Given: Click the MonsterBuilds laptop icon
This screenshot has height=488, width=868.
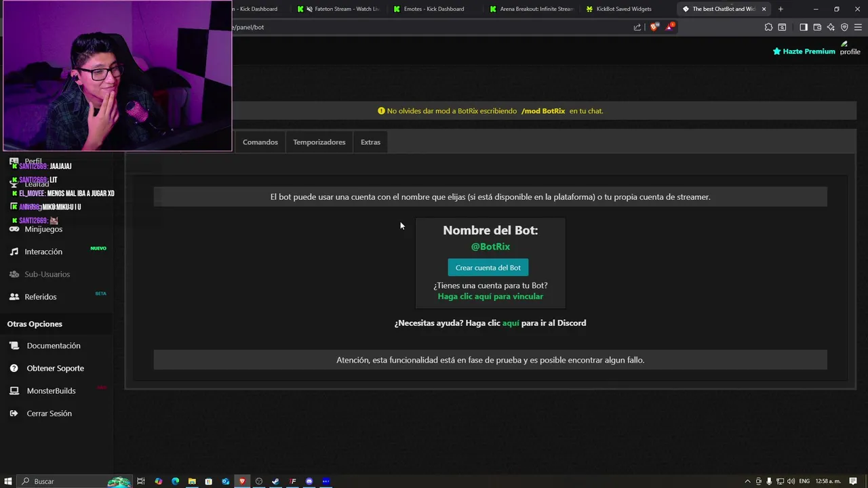Looking at the screenshot, I should click(x=14, y=391).
